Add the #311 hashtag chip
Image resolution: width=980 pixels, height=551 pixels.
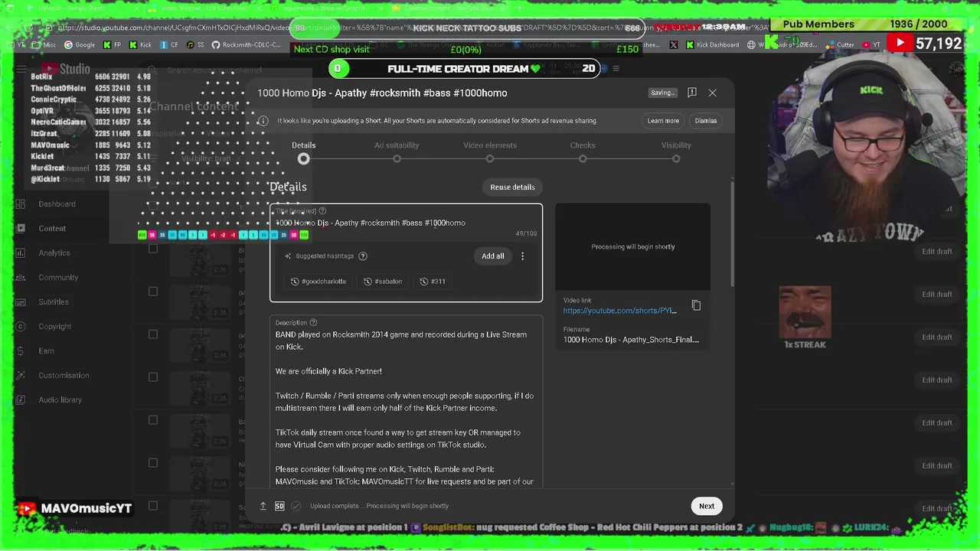point(433,282)
